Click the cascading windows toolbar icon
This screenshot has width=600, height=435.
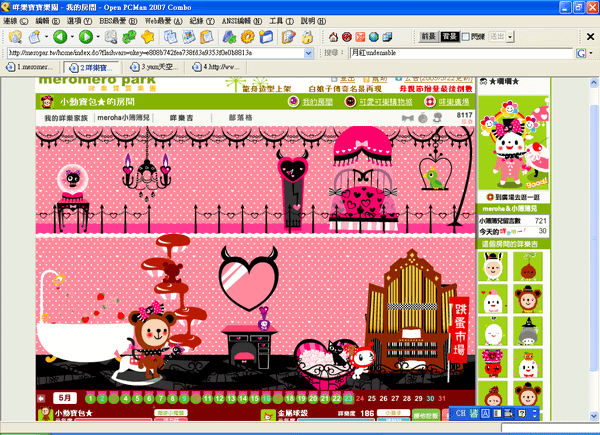coord(387,37)
